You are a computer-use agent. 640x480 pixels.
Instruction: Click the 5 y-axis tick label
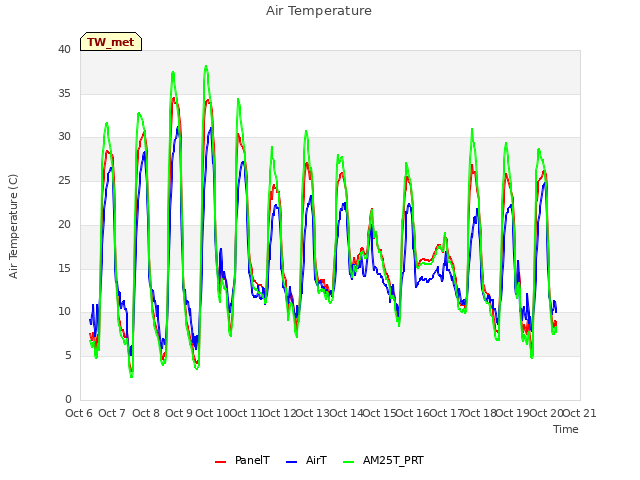point(68,356)
